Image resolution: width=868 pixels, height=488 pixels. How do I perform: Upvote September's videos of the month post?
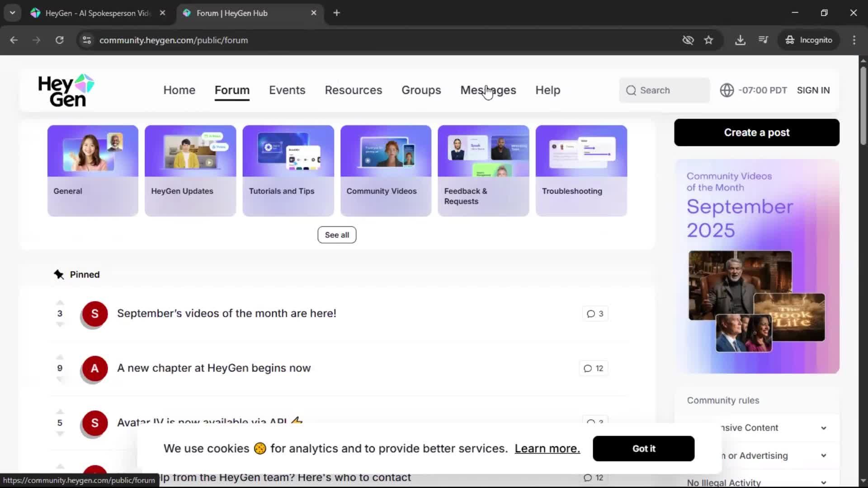[x=60, y=303]
